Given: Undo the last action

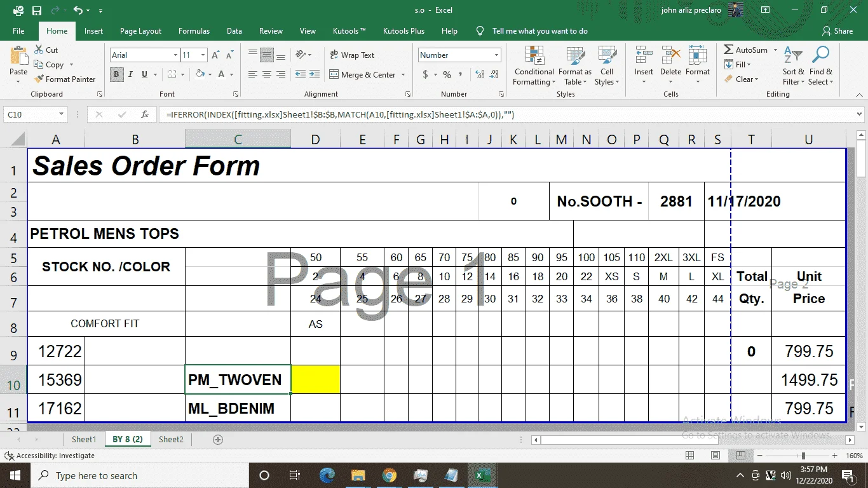Looking at the screenshot, I should pyautogui.click(x=78, y=11).
